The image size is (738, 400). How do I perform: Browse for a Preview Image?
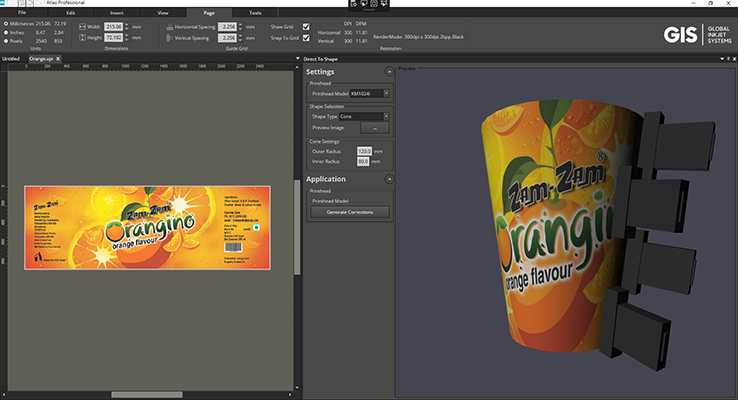pos(375,128)
